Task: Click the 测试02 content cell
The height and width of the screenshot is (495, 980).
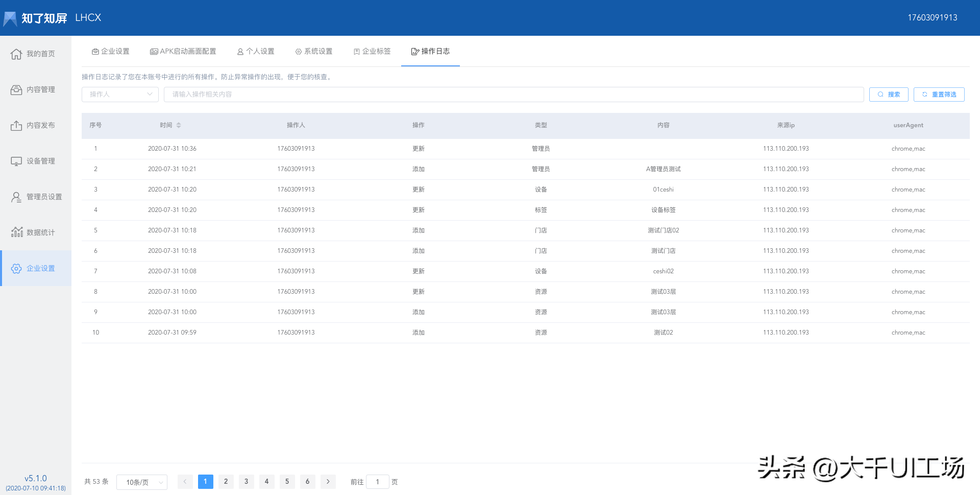Action: click(x=663, y=333)
